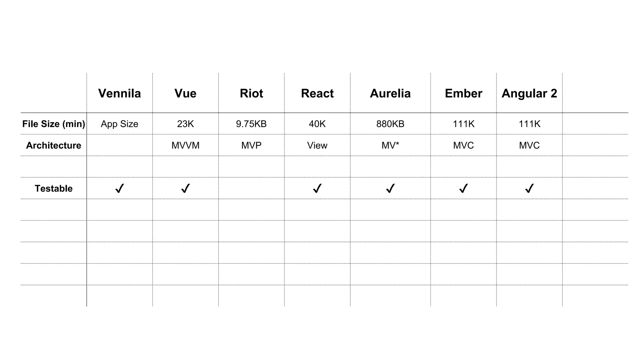Click the Architecture row label

coord(53,145)
